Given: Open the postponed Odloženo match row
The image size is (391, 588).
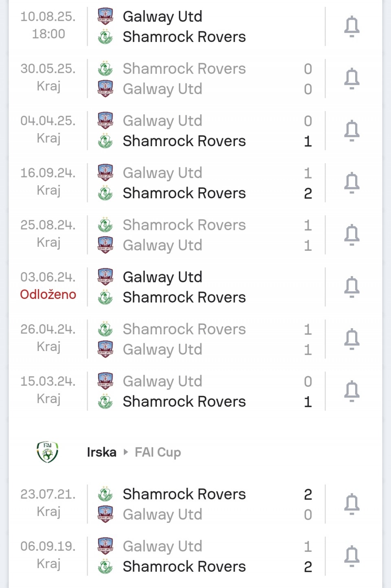Looking at the screenshot, I should pos(195,287).
